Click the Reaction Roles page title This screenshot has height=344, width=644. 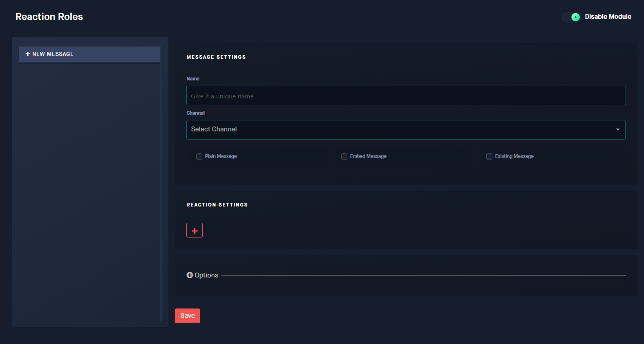click(x=49, y=17)
